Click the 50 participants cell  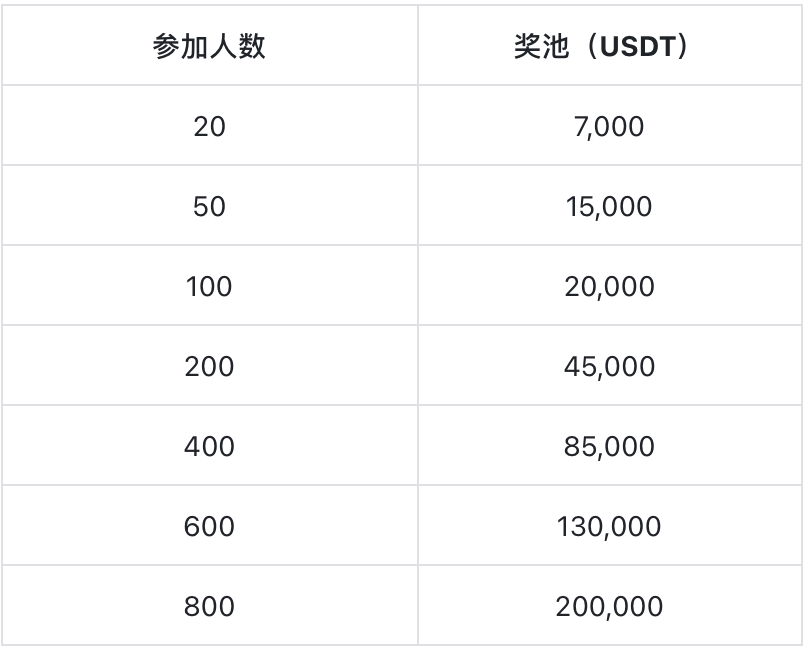click(209, 206)
